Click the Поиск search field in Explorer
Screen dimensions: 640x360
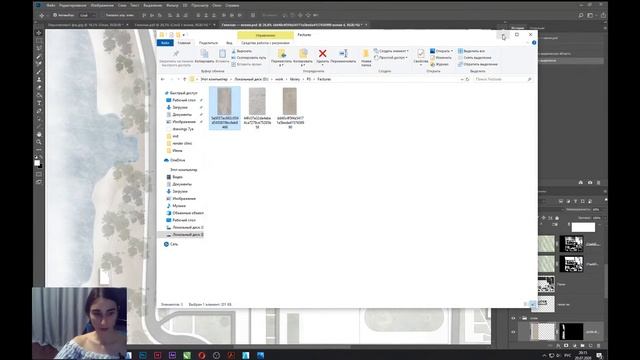[x=503, y=79]
